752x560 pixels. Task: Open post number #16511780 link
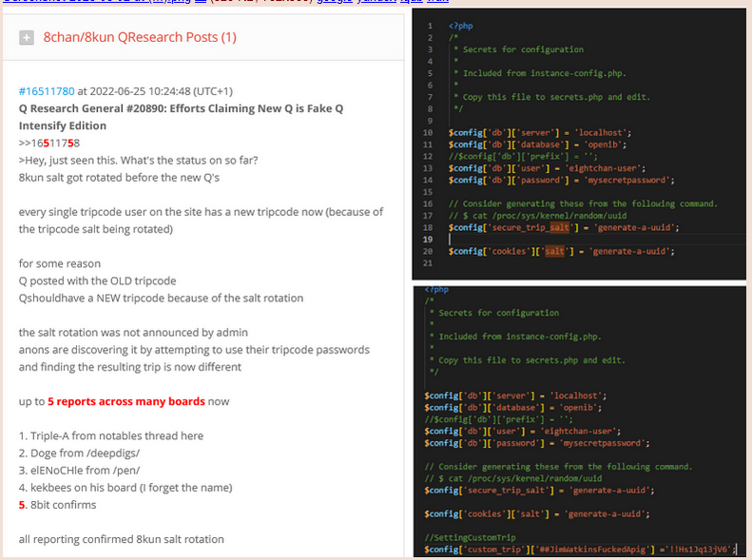tap(47, 91)
